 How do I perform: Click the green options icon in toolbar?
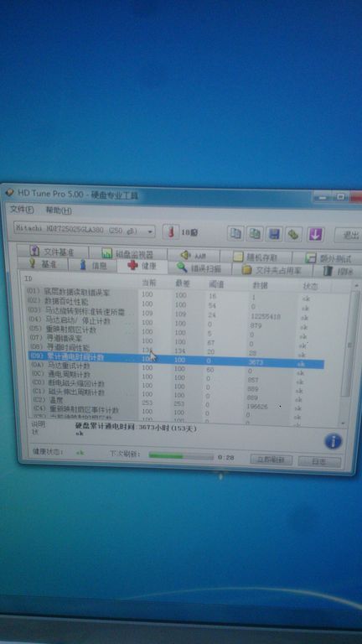[294, 235]
